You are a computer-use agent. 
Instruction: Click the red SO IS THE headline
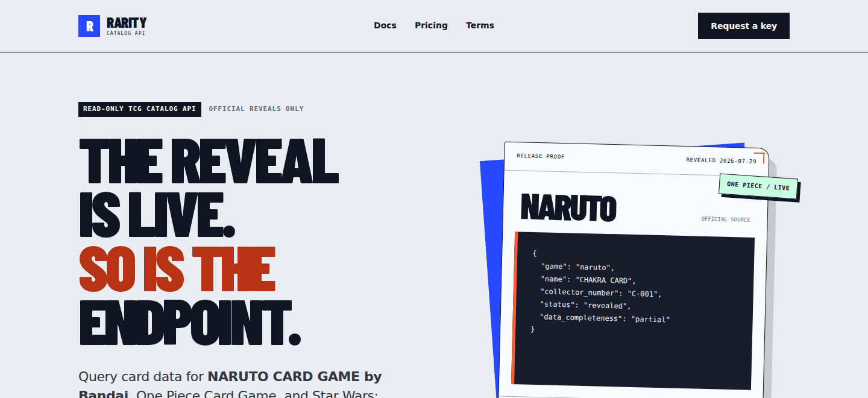point(178,269)
